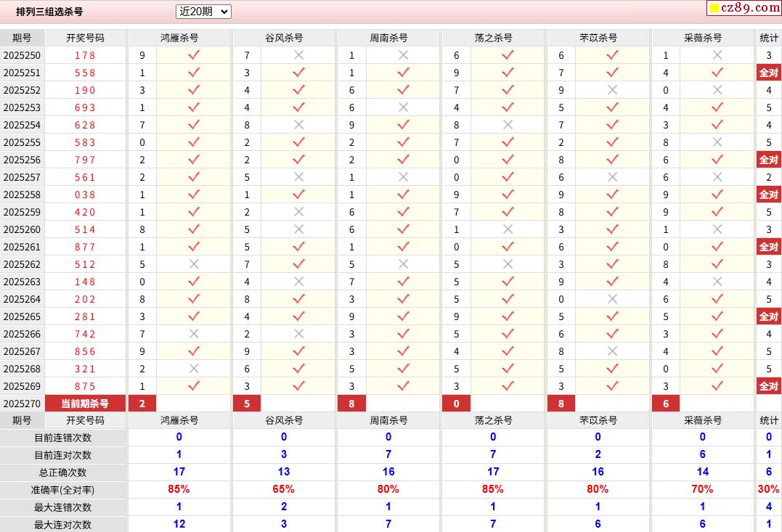This screenshot has height=532, width=782.
Task: Click 谷风 total correct count 13
Action: click(284, 472)
